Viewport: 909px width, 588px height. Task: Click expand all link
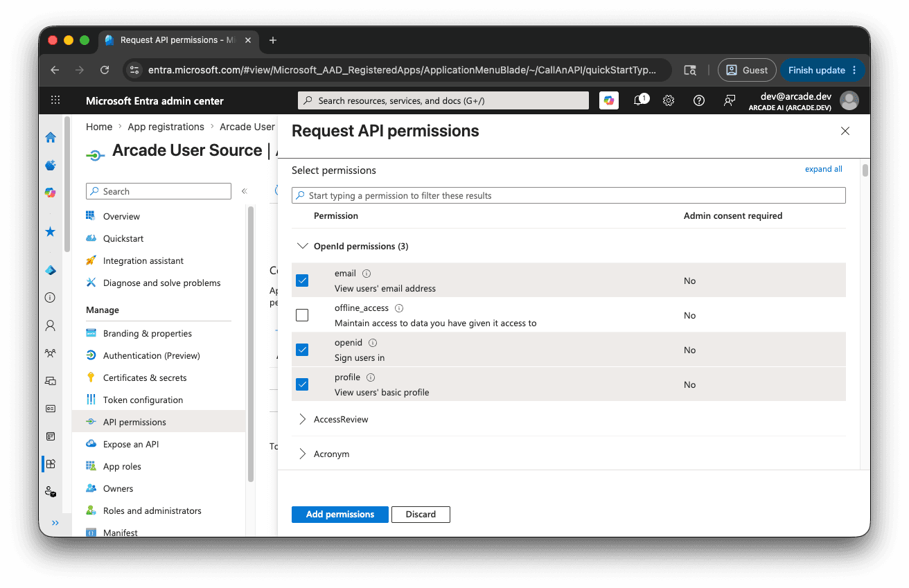coord(824,169)
